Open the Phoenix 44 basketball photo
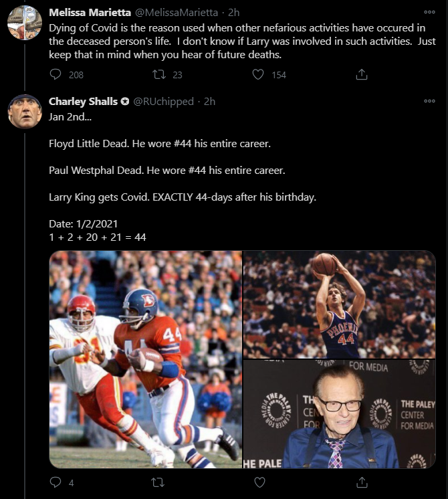 click(x=339, y=304)
